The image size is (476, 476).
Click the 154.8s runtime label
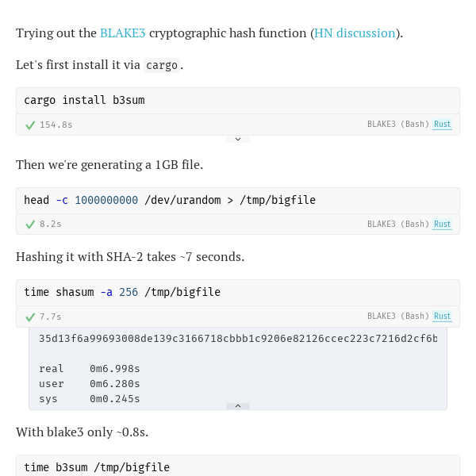pos(56,125)
